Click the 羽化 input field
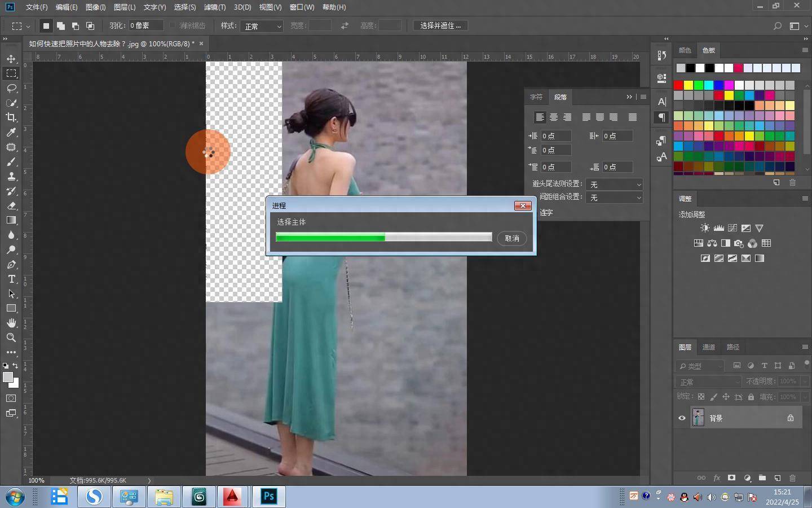This screenshot has height=508, width=812. click(x=145, y=26)
